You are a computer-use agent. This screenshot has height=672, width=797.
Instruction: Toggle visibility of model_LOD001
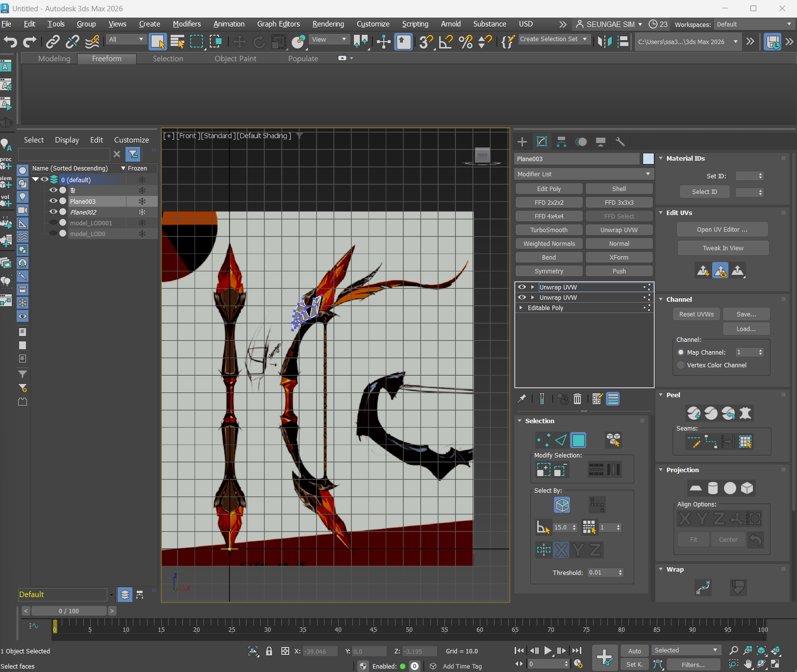tap(53, 222)
